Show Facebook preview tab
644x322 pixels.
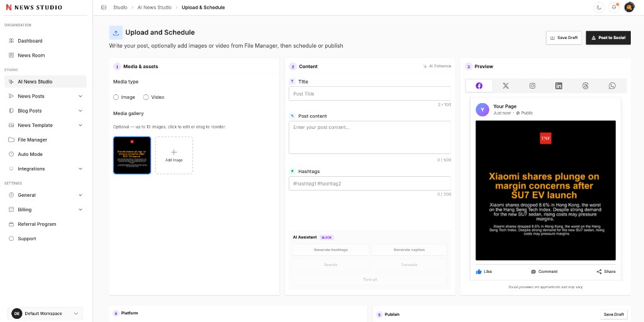(479, 86)
